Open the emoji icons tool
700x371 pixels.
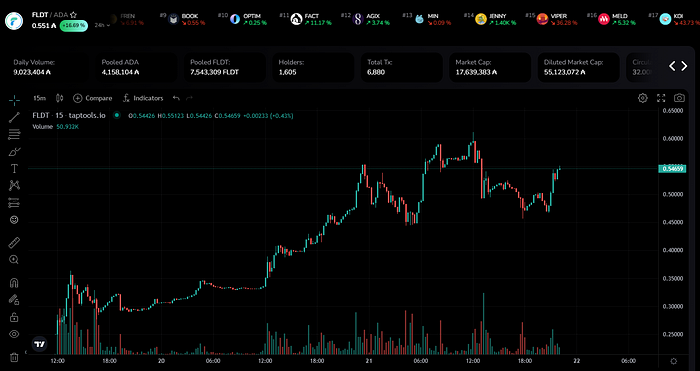click(14, 220)
